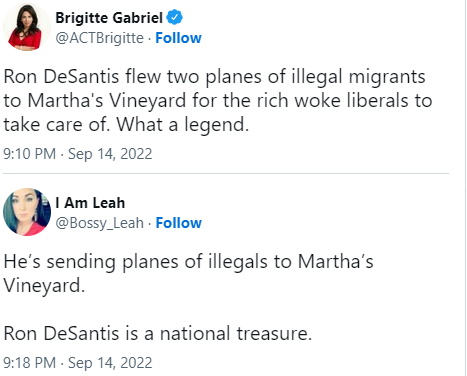Open the 9:18 PM tweet timestamp
The width and height of the screenshot is (467, 376).
[x=78, y=363]
